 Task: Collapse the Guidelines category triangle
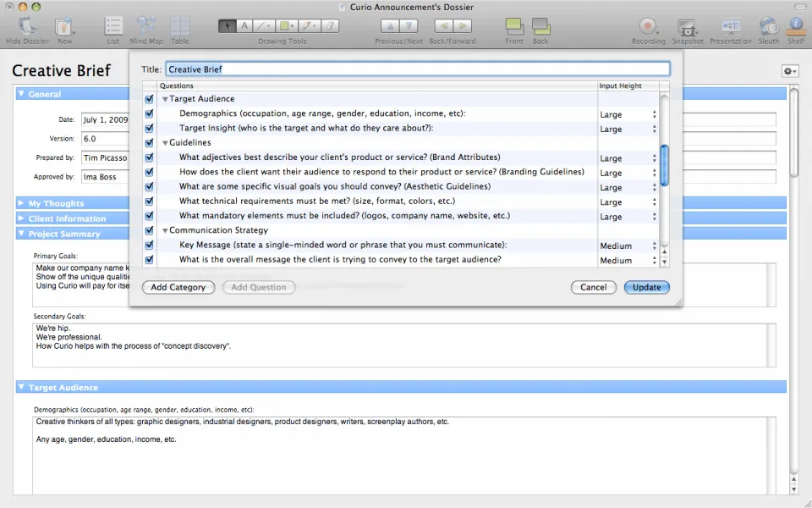166,143
